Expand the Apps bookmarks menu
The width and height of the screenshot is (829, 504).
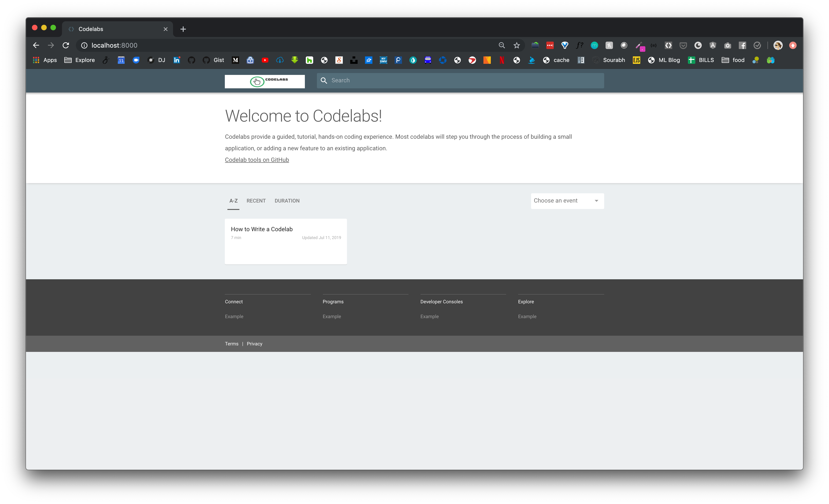(45, 60)
